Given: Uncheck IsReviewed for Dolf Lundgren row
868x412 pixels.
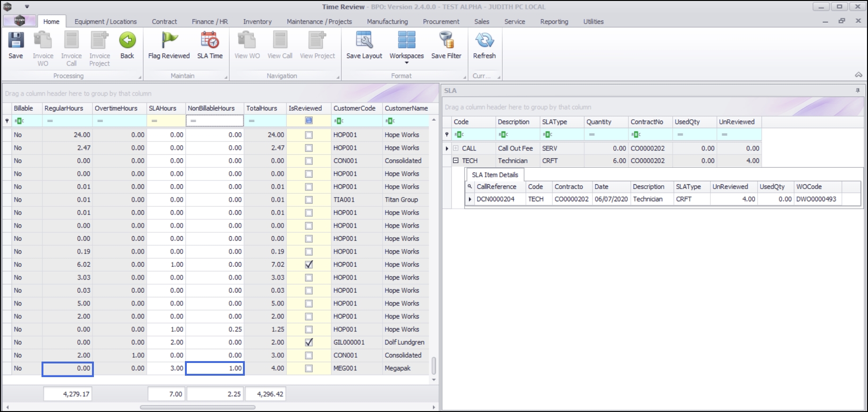Looking at the screenshot, I should 309,343.
